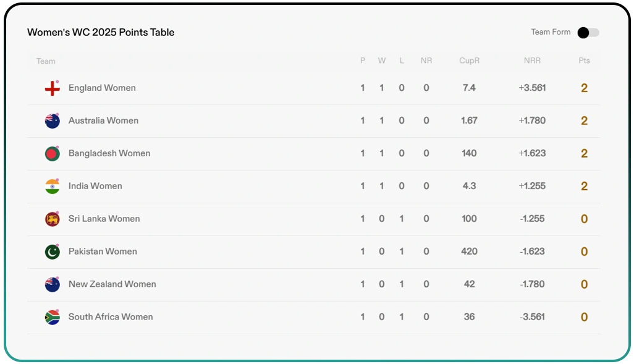Click the Bangladesh Women flag icon

click(53, 154)
